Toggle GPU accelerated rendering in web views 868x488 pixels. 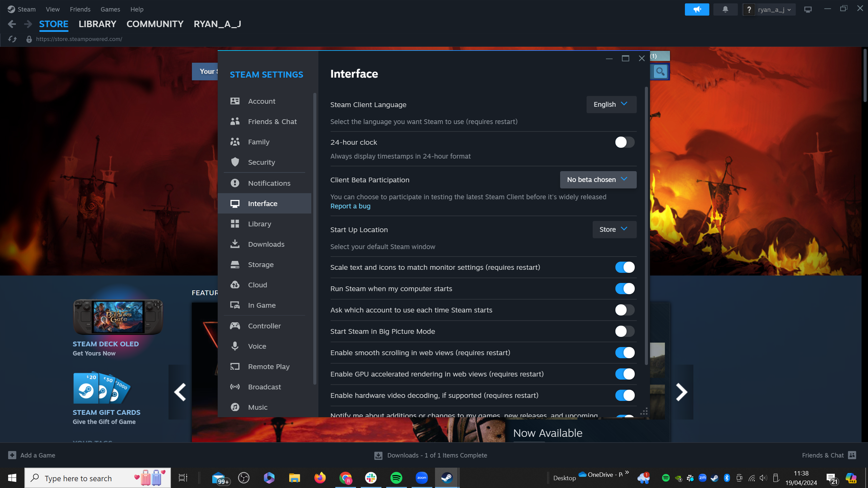click(x=625, y=374)
